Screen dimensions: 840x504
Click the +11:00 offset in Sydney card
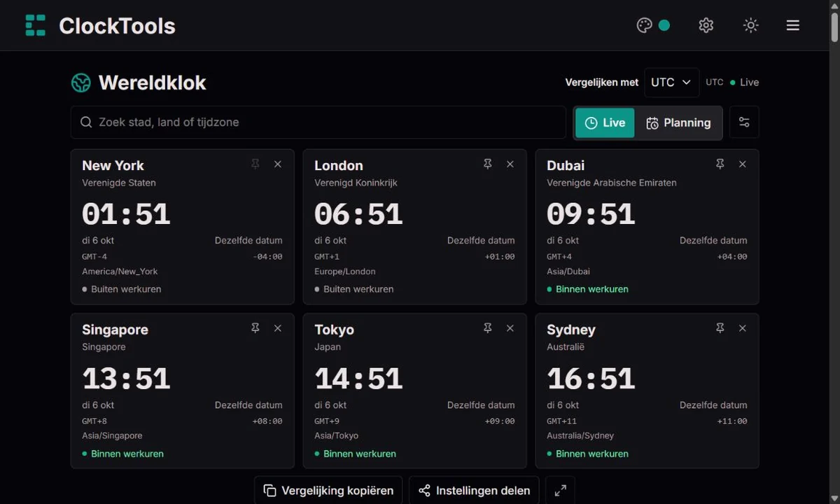tap(732, 421)
